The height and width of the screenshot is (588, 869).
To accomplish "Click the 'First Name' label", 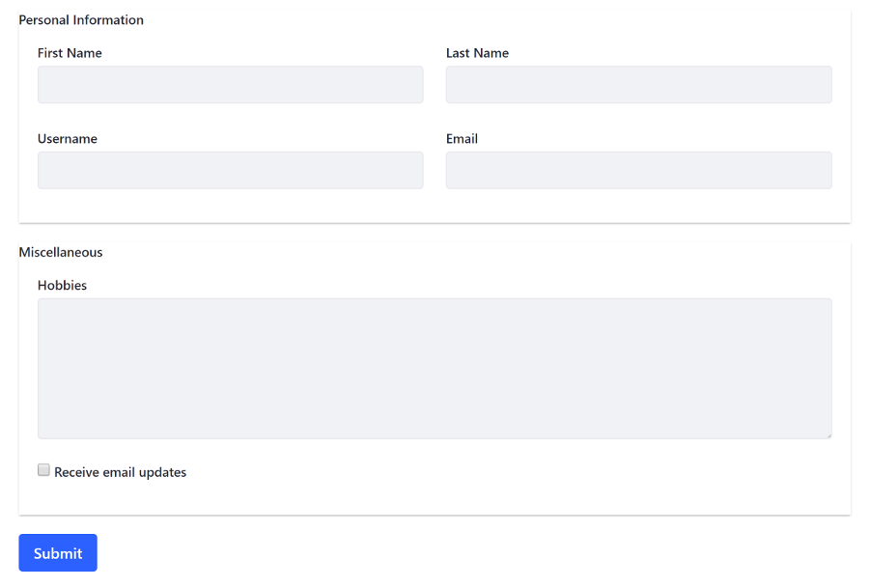I will [70, 53].
